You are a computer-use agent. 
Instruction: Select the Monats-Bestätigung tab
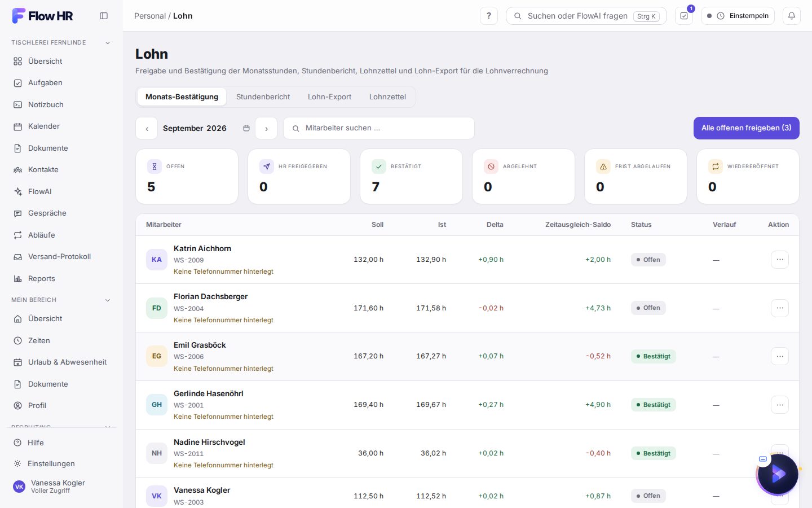tap(182, 97)
